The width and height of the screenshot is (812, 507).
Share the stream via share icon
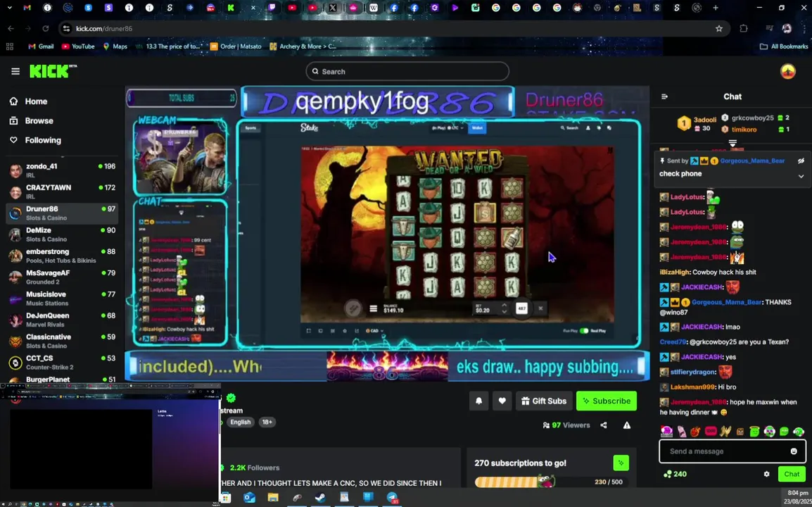tap(603, 425)
